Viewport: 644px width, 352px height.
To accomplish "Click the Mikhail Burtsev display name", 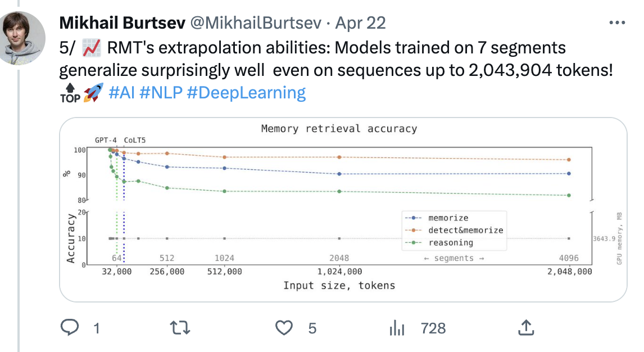I will click(123, 23).
